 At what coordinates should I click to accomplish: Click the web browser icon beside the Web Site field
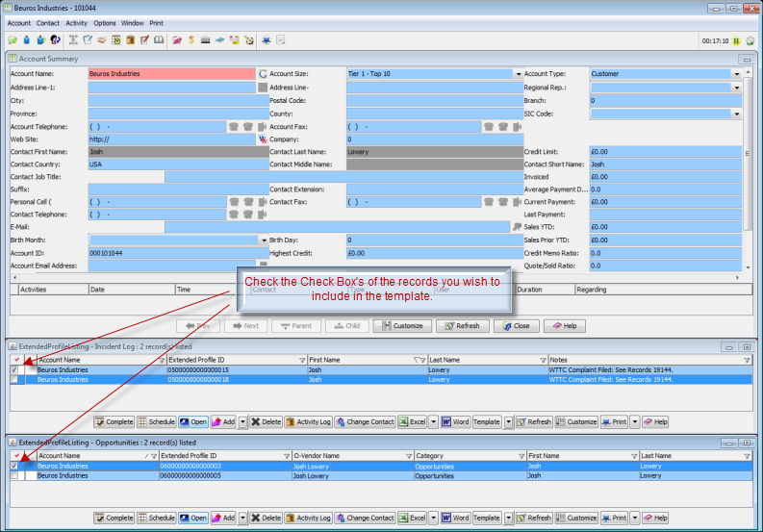tap(263, 139)
